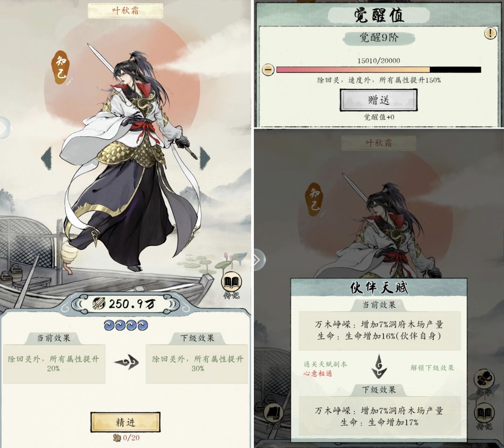This screenshot has height=448, width=504.
Task: Select next companion with right arrow
Action: (x=205, y=158)
